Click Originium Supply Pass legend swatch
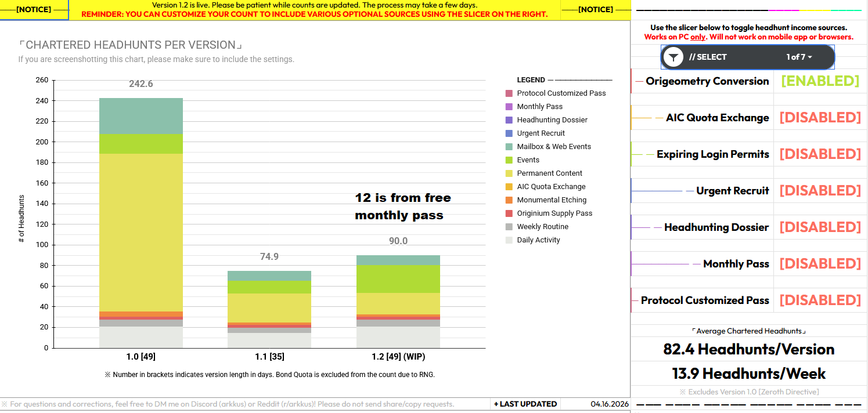868x413 pixels. 509,213
